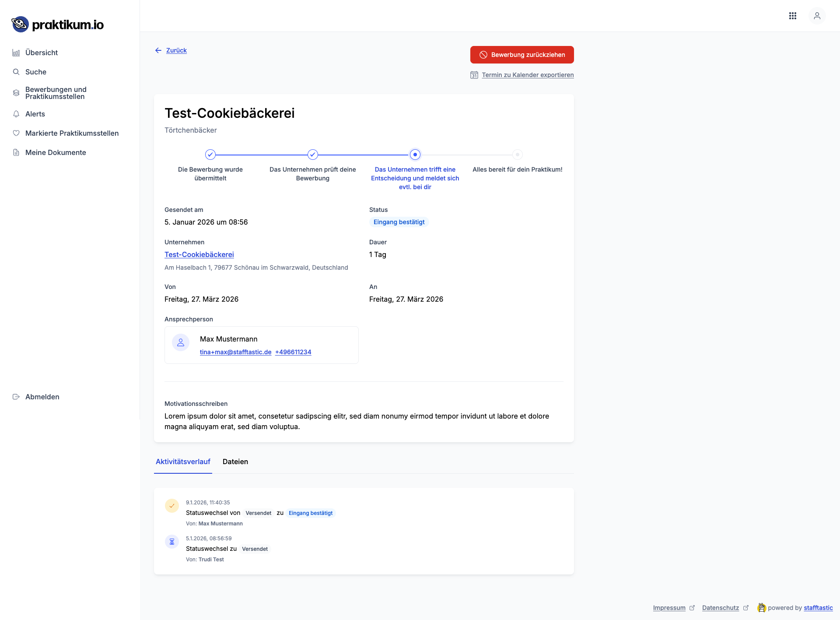The image size is (840, 620).
Task: Select the Aktivitätsverlauf tab
Action: 183,461
